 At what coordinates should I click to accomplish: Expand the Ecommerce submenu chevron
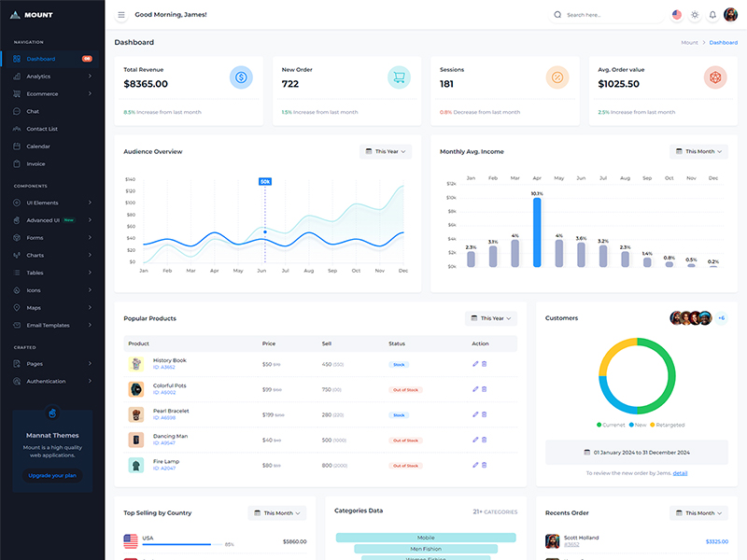coord(90,94)
